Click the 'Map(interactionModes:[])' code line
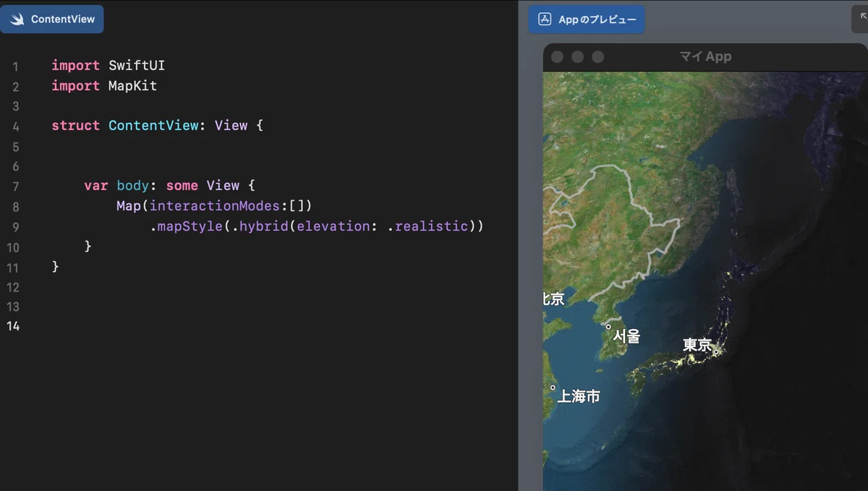The image size is (868, 491). tap(214, 205)
